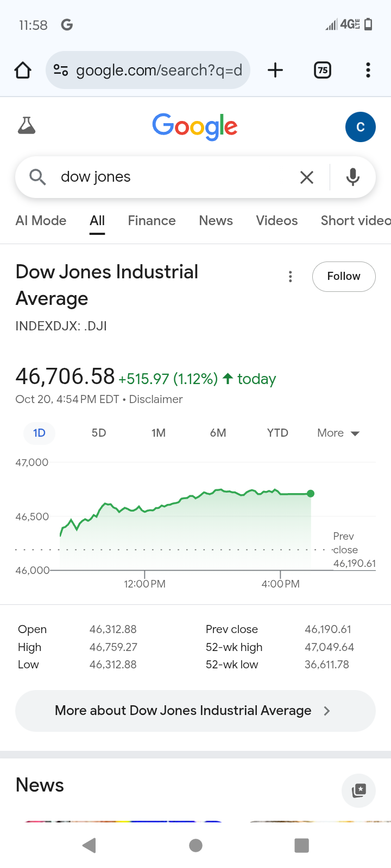Follow the Dow Jones Industrial Average
This screenshot has width=391, height=868.
(x=343, y=277)
